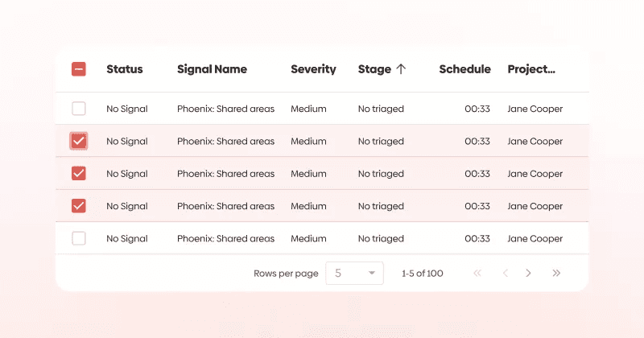Sort by the Severity column header

pyautogui.click(x=313, y=69)
